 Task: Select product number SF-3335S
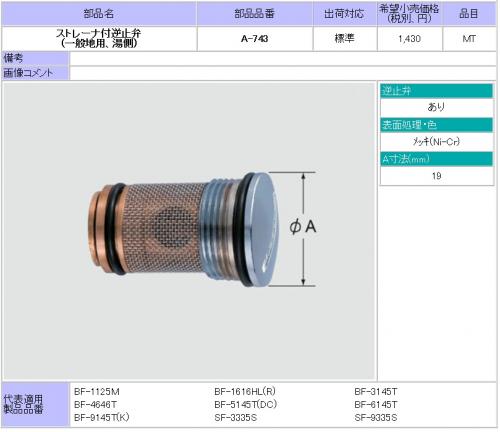(236, 417)
